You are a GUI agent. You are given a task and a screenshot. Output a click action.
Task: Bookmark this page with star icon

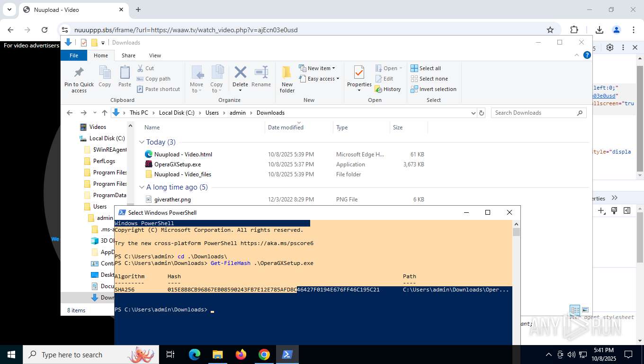tap(550, 30)
